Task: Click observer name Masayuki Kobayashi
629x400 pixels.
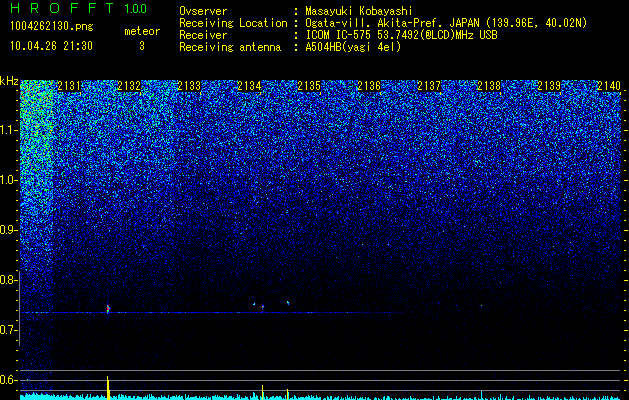Action: coord(359,12)
